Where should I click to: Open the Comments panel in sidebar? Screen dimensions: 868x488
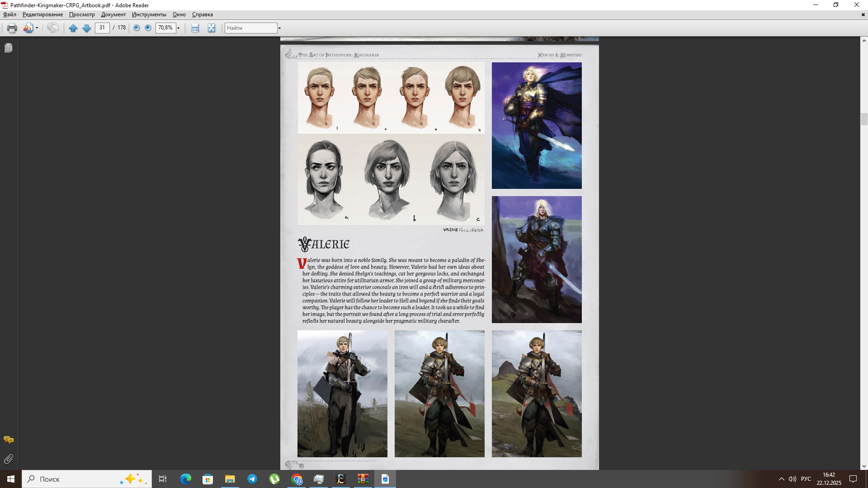pyautogui.click(x=9, y=440)
